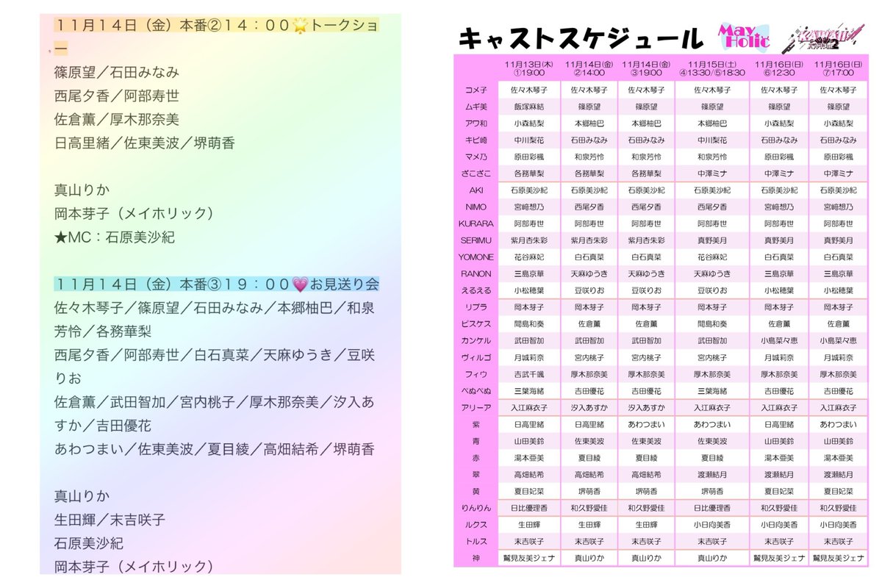This screenshot has height=588, width=882.
Task: Click the マメ乃 row label
Action: point(476,157)
